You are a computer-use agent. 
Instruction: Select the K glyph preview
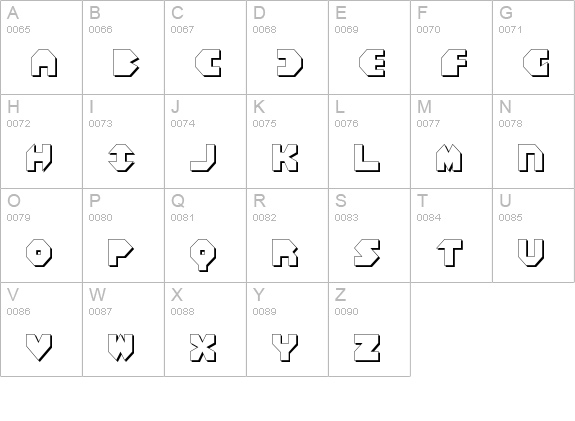pos(285,158)
